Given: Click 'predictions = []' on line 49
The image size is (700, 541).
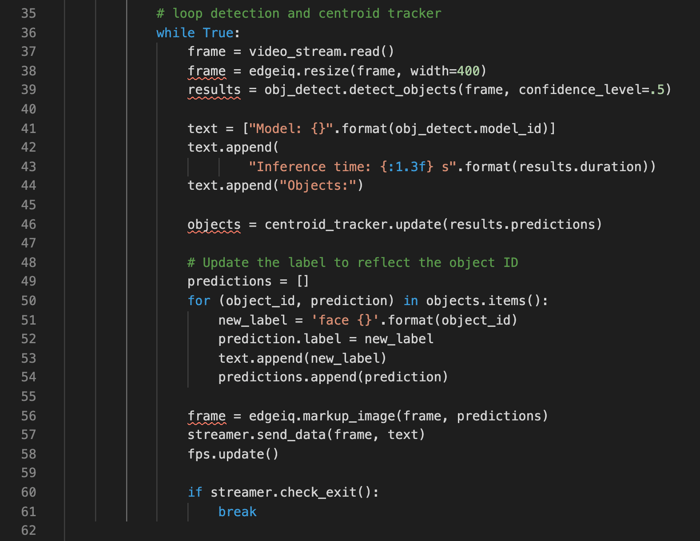Looking at the screenshot, I should point(248,282).
